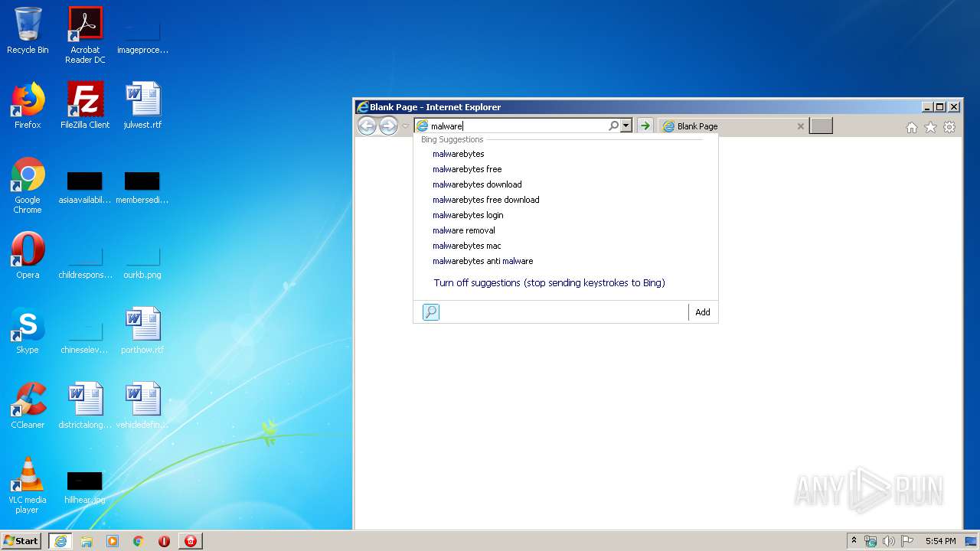980x551 pixels.
Task: Launch Opera from the taskbar
Action: [164, 541]
